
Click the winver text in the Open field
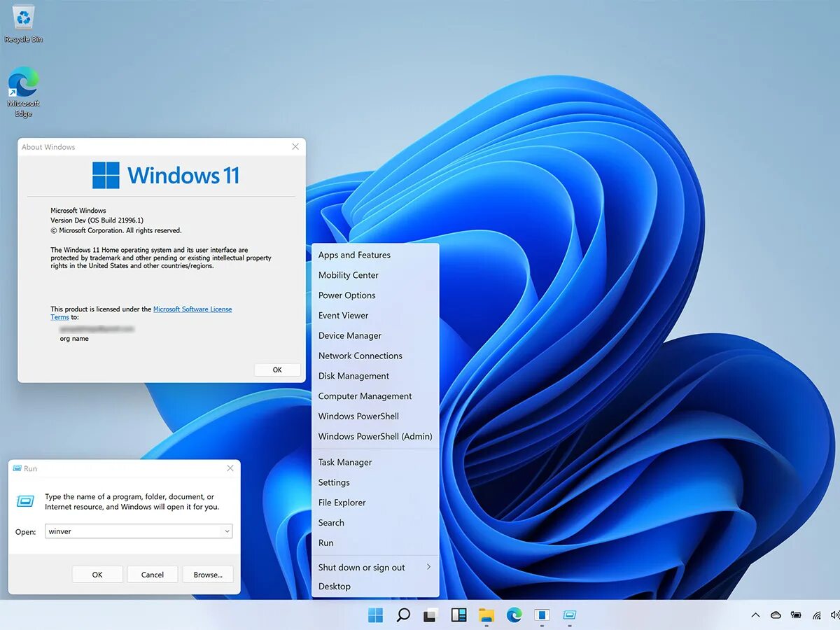point(60,531)
